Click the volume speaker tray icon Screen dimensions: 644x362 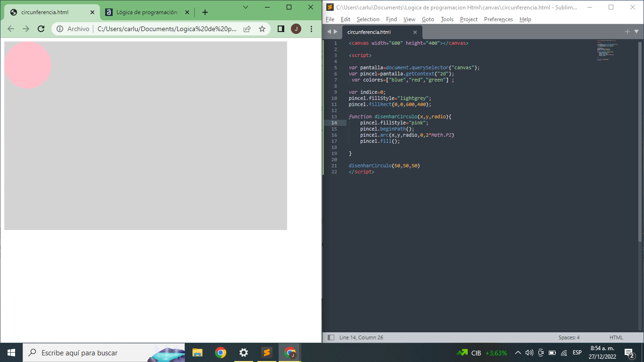[529, 353]
